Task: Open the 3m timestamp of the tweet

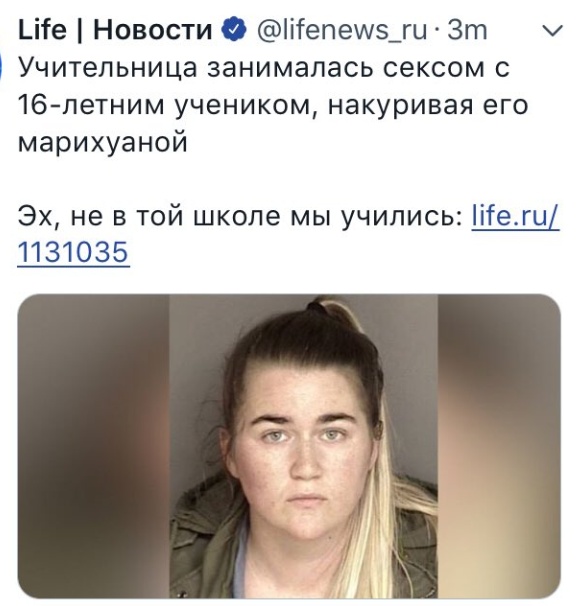Action: pyautogui.click(x=467, y=31)
